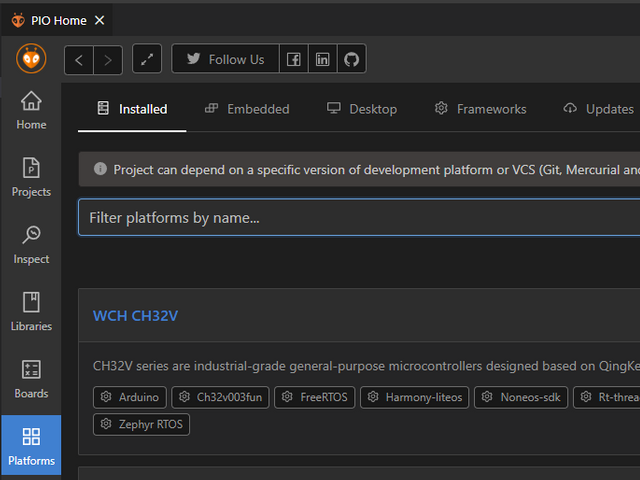Open the WCH CH32V platform link
This screenshot has width=640, height=480.
pyautogui.click(x=136, y=316)
